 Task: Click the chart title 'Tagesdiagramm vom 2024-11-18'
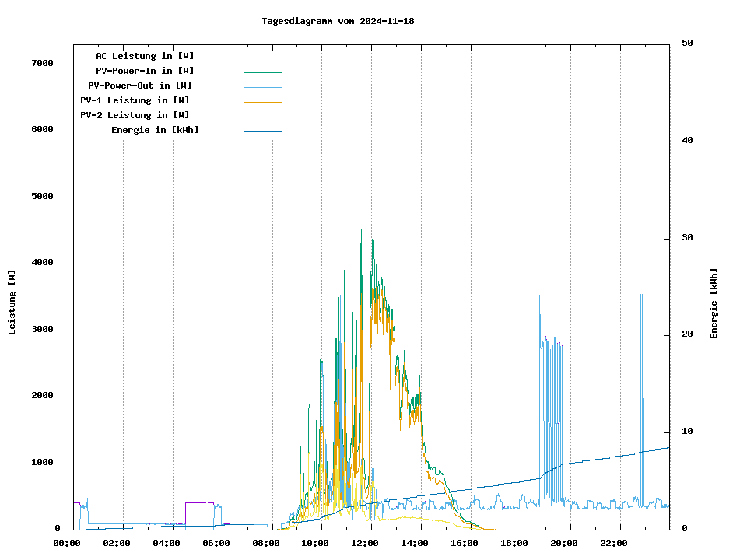click(x=338, y=21)
